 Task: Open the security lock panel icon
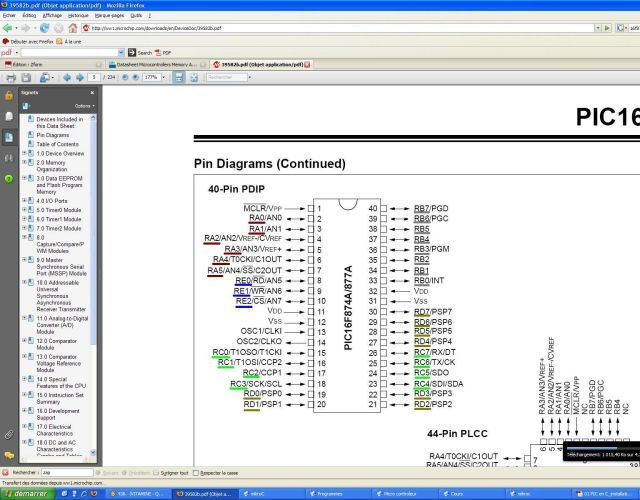(9, 96)
